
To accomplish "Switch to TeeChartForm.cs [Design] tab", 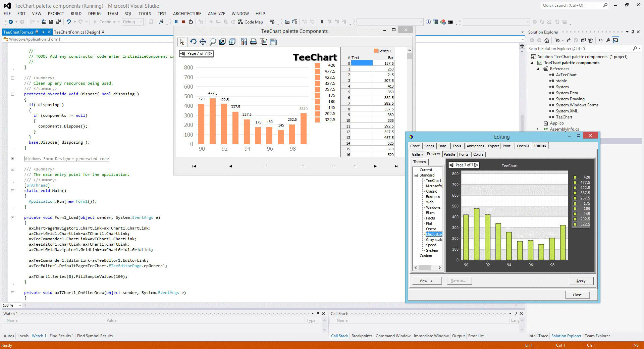I will [77, 32].
